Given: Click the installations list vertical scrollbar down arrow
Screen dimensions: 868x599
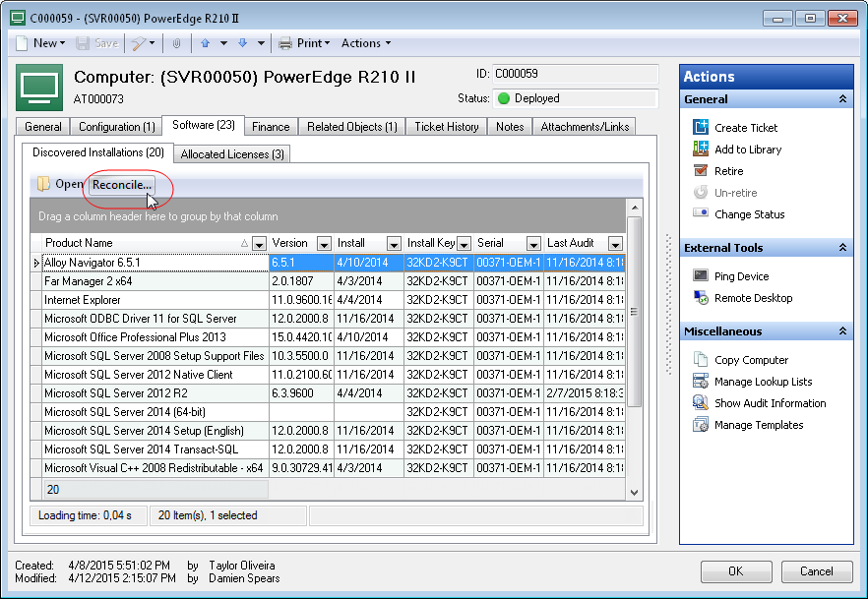Looking at the screenshot, I should pyautogui.click(x=635, y=492).
